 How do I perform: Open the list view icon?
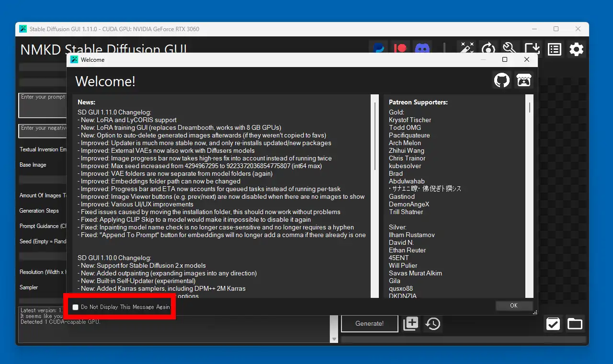click(x=554, y=49)
